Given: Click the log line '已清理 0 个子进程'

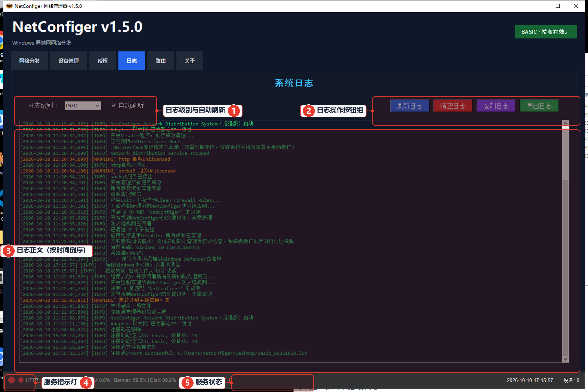Looking at the screenshot, I should click(x=87, y=230).
